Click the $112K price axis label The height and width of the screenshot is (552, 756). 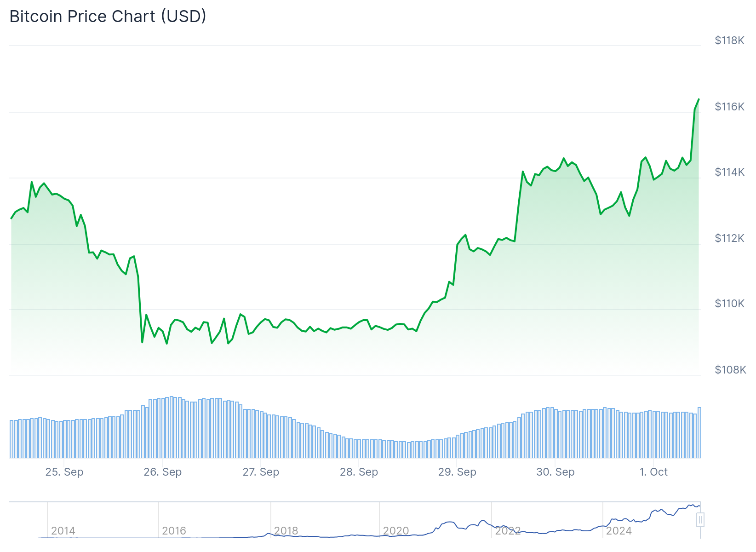click(x=729, y=238)
